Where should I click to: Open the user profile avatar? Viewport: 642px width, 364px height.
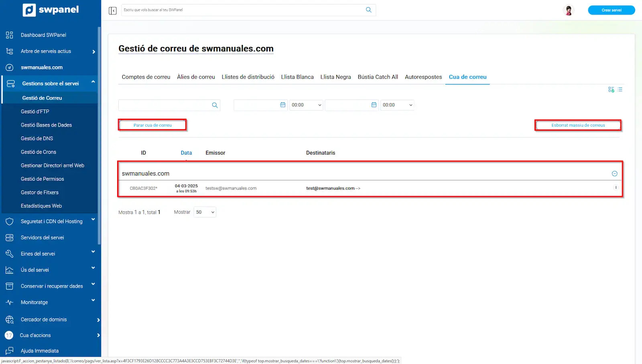[568, 10]
